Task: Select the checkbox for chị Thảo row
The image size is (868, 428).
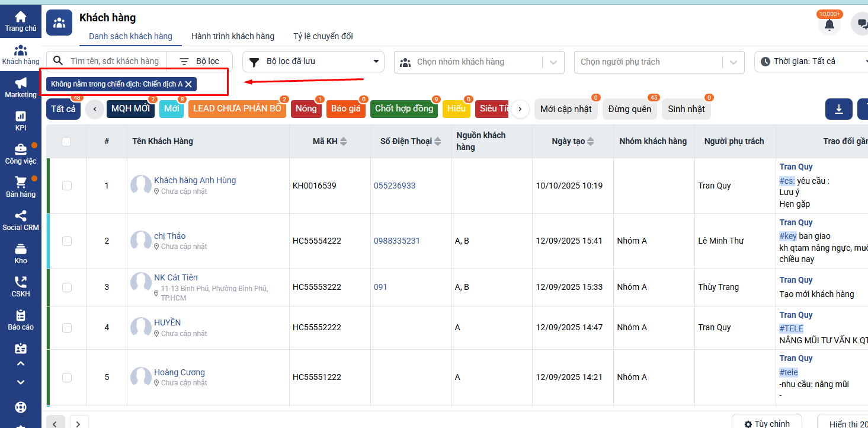Action: point(67,241)
